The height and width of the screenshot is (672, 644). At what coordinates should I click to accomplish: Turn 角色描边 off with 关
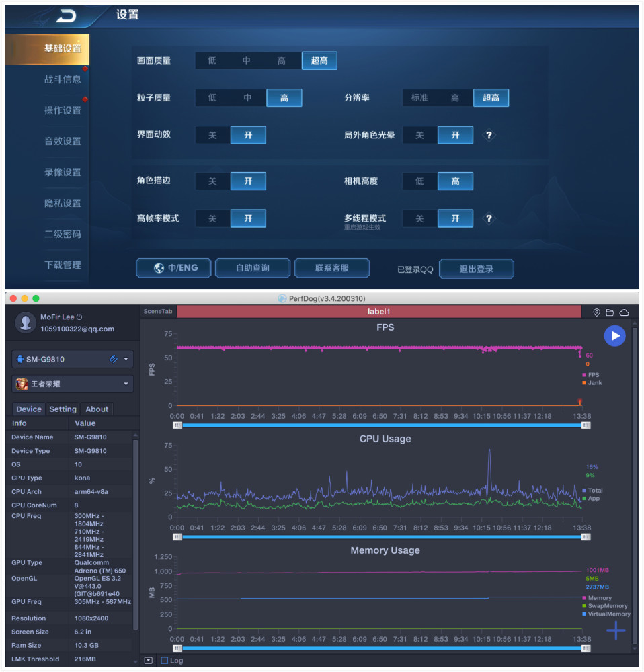(212, 181)
